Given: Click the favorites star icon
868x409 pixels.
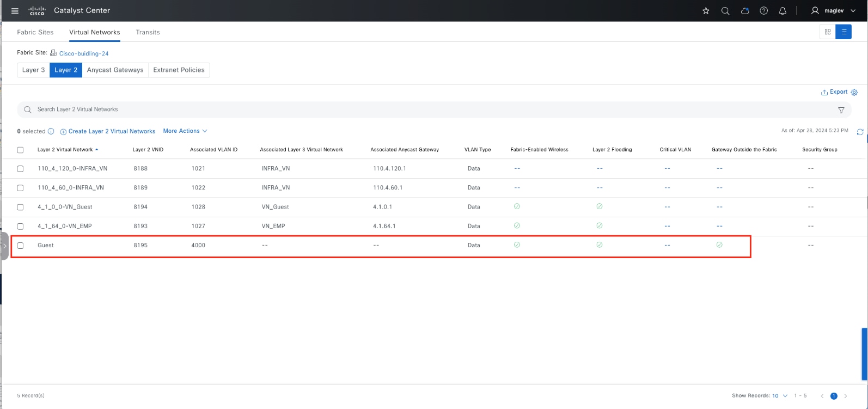Looking at the screenshot, I should 706,11.
